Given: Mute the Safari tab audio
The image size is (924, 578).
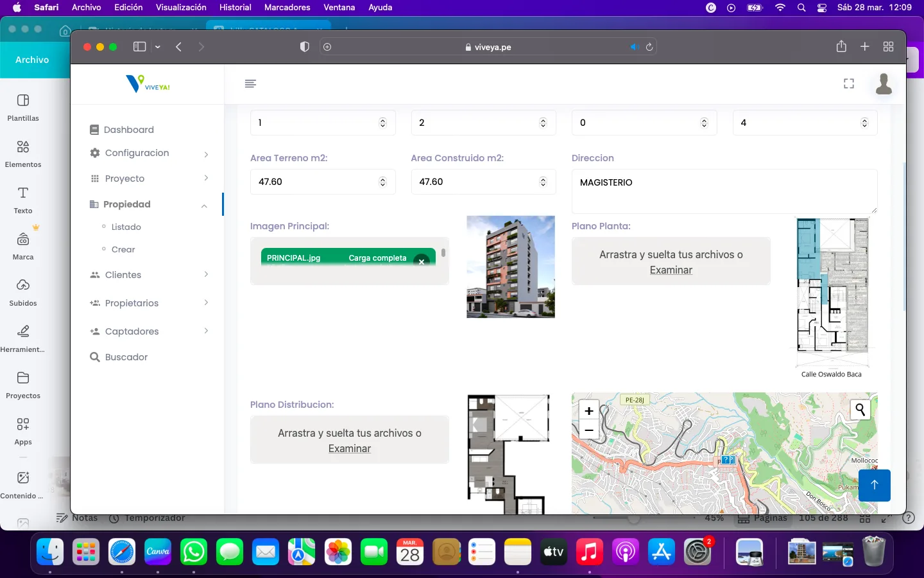Looking at the screenshot, I should coord(634,47).
